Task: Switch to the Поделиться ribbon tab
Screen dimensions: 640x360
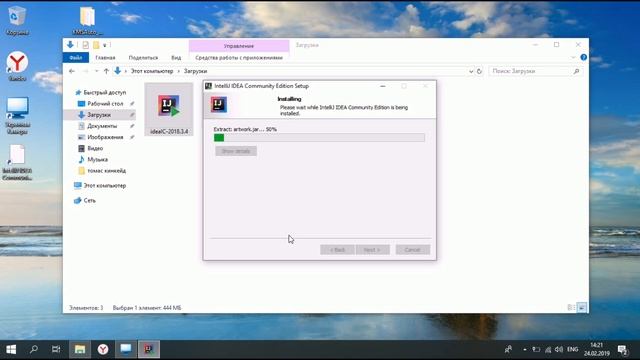Action: (143, 58)
